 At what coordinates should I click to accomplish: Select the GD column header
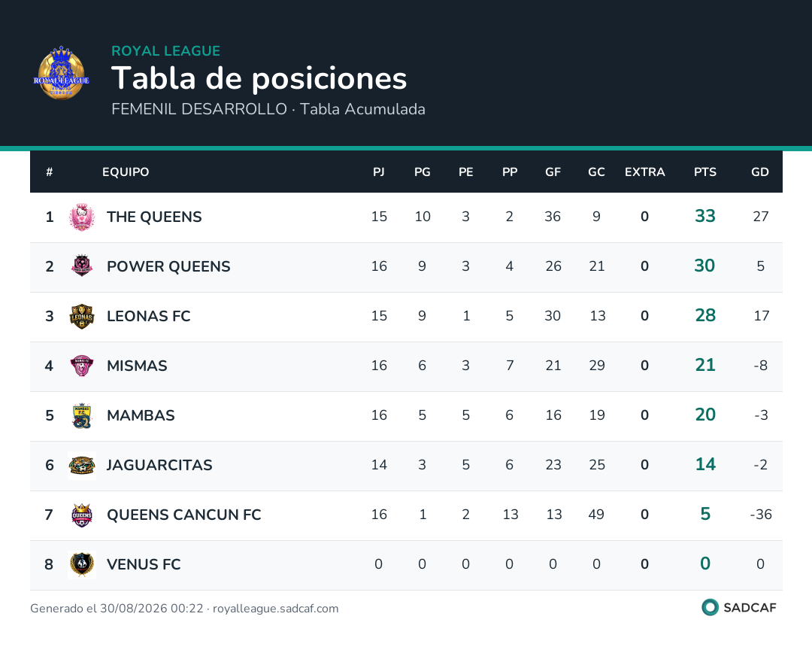[759, 172]
